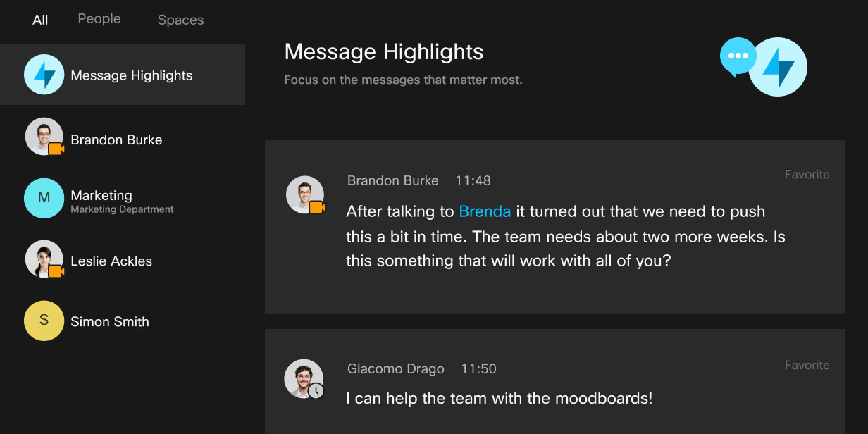Open the Marketing Department space

click(122, 200)
